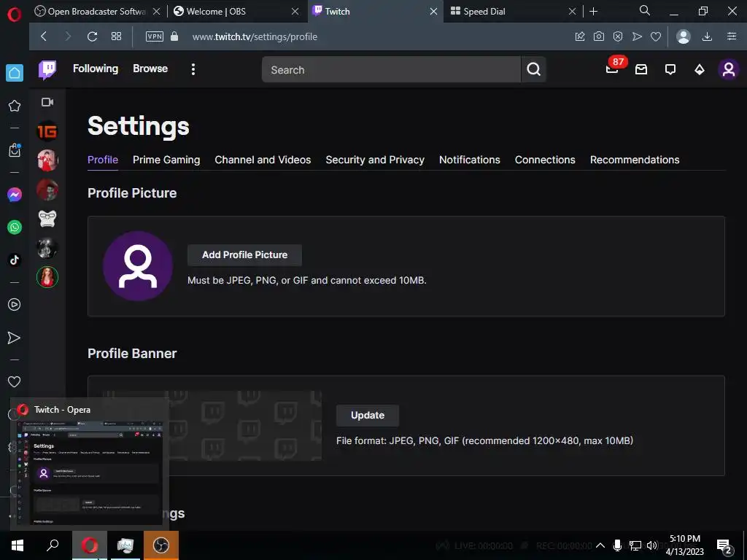Open the Notifications settings tab
This screenshot has height=560, width=747.
(x=470, y=160)
